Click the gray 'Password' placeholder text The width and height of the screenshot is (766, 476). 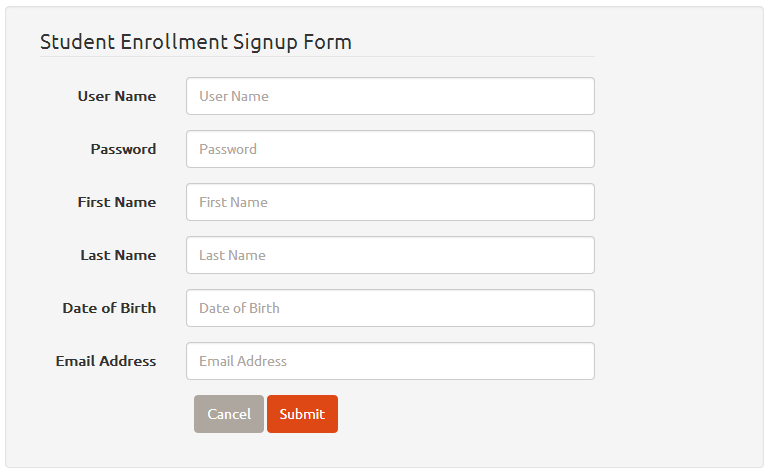click(228, 149)
